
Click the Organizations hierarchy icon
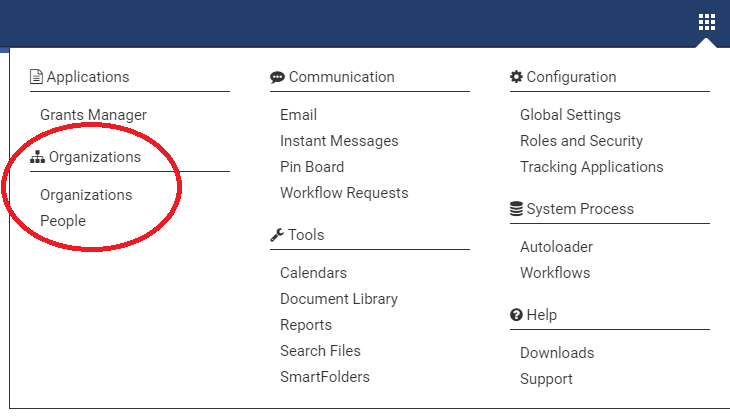click(38, 157)
